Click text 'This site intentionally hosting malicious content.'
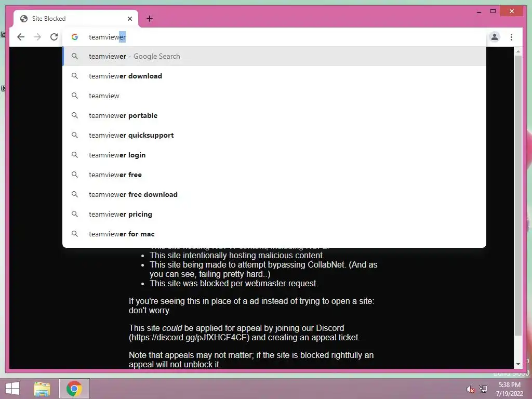 coord(237,255)
